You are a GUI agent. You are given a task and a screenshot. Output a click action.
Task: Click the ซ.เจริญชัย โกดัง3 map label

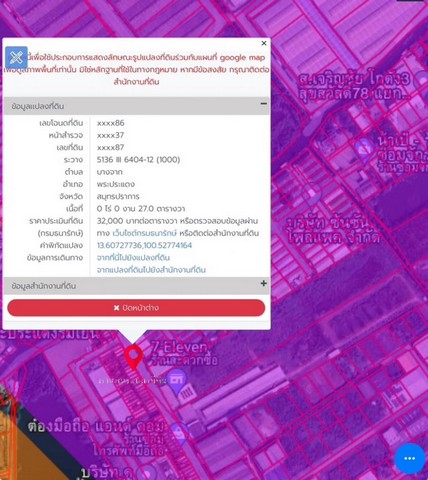tap(354, 86)
